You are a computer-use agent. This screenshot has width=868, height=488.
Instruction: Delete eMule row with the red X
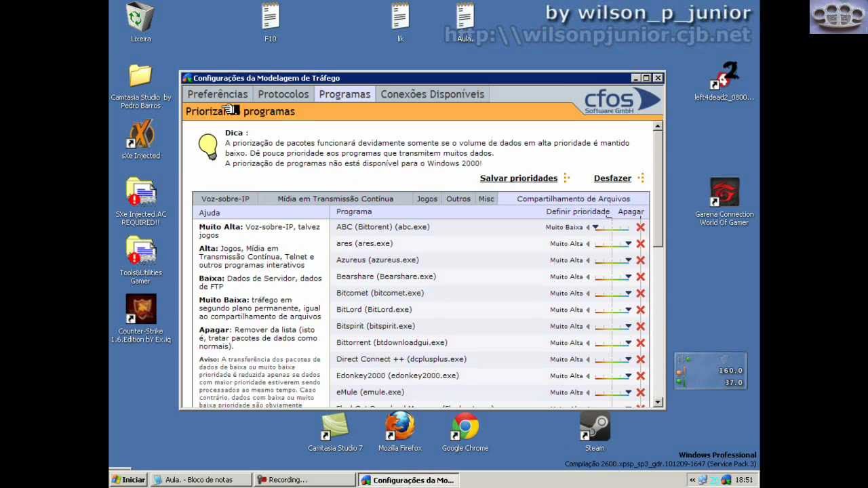[640, 392]
